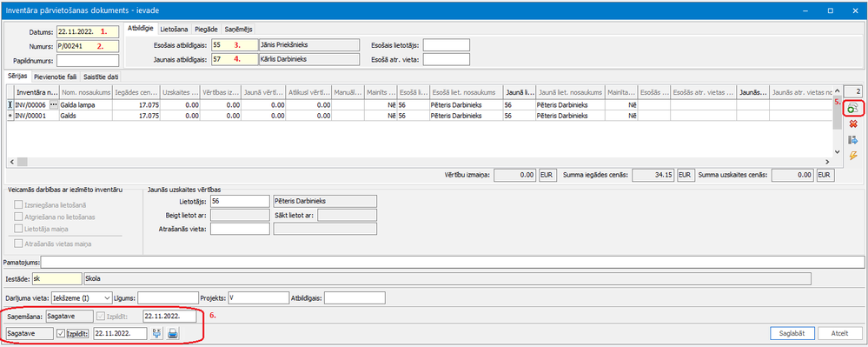
Task: Click the yellow lightning bolt icon
Action: tap(853, 157)
